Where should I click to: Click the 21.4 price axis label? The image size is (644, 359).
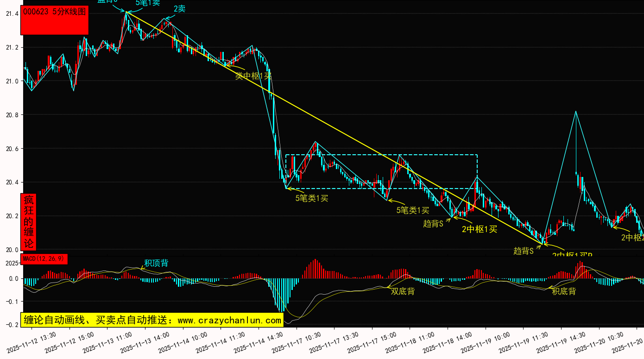coord(12,14)
